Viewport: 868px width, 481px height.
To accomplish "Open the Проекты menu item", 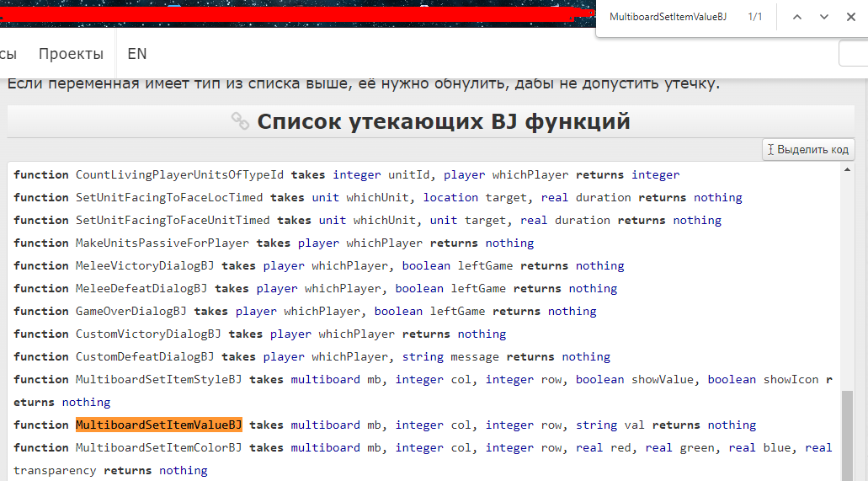I will pos(71,54).
